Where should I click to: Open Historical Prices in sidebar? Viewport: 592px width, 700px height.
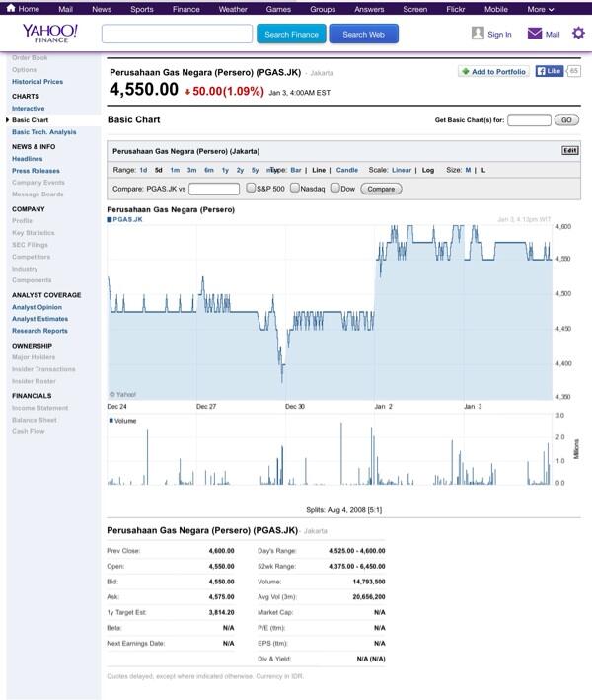[37, 82]
